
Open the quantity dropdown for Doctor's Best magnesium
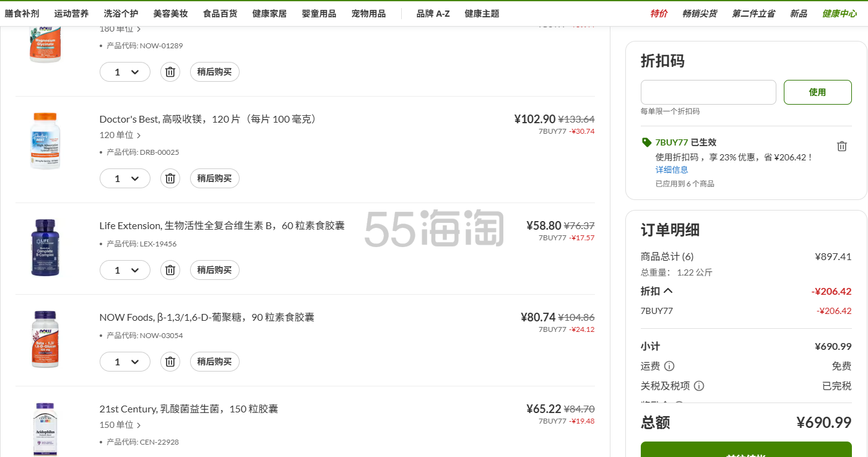pyautogui.click(x=125, y=178)
